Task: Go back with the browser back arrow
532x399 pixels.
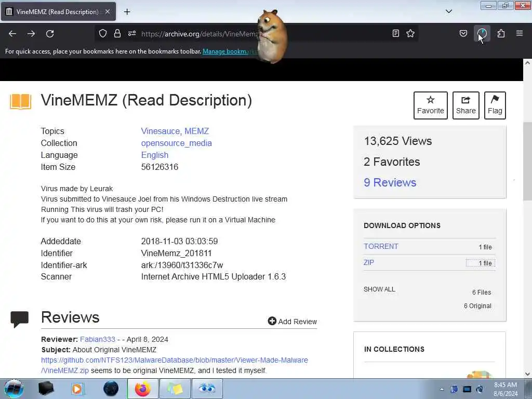Action: (x=12, y=34)
